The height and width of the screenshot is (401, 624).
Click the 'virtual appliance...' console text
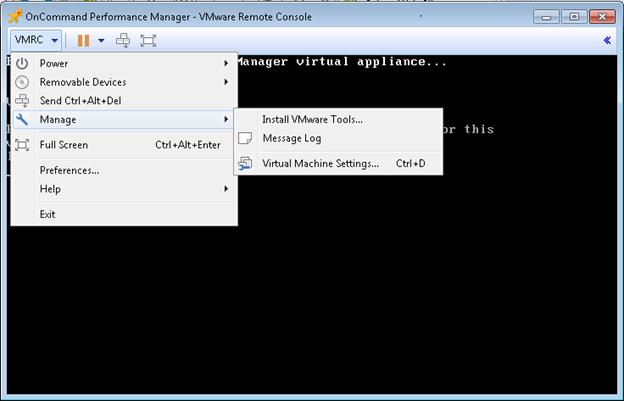[x=371, y=62]
